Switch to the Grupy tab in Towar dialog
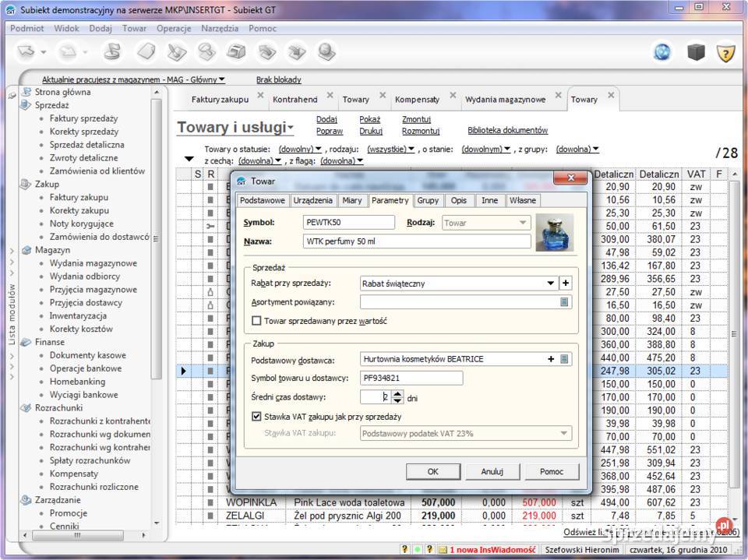748x560 pixels. 428,200
